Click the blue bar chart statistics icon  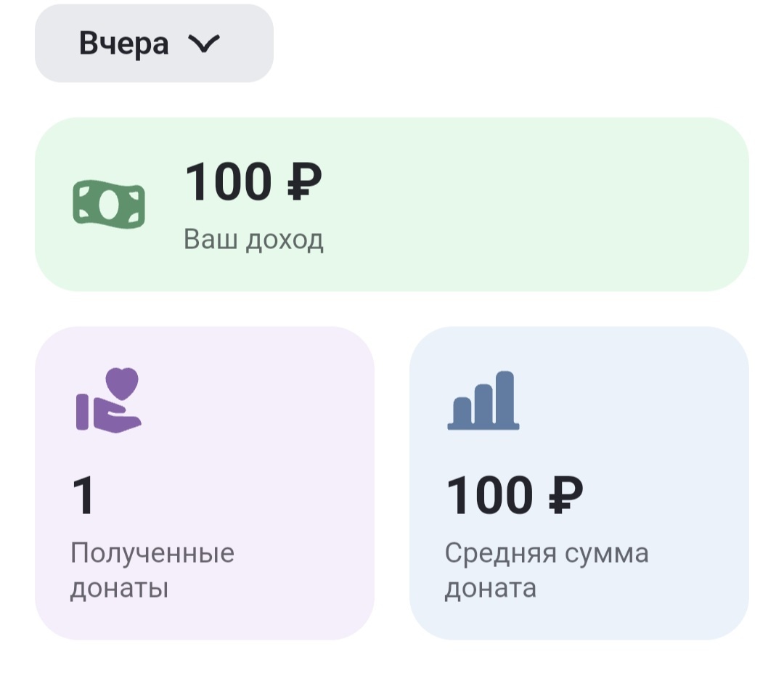483,401
